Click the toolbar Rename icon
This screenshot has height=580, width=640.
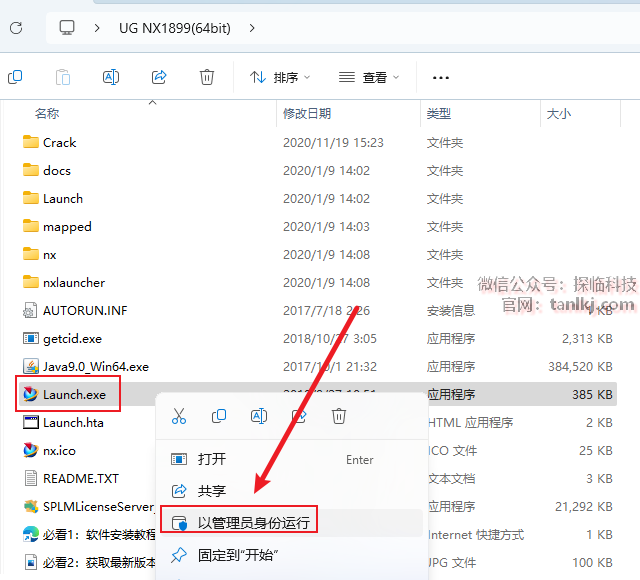click(x=111, y=77)
